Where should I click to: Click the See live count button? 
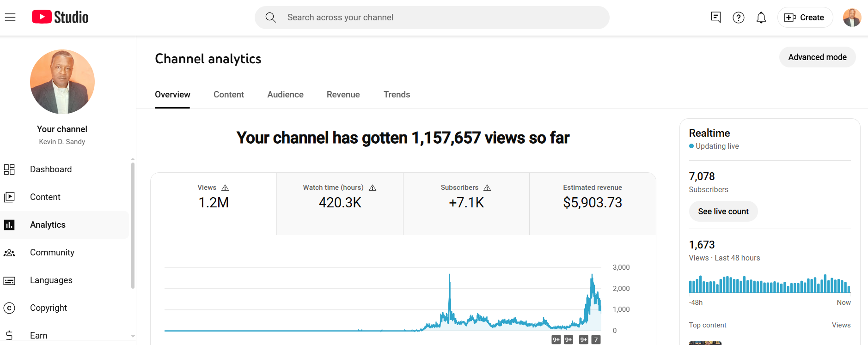click(723, 212)
